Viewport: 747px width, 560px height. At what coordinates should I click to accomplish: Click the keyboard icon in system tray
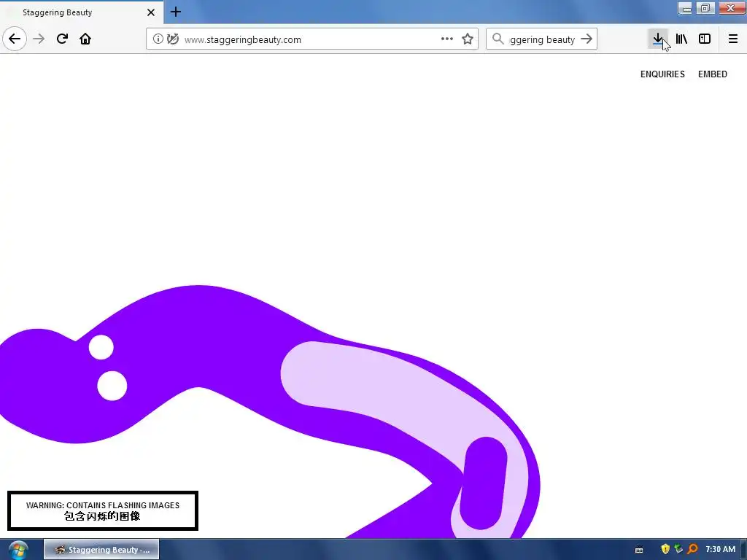point(639,550)
